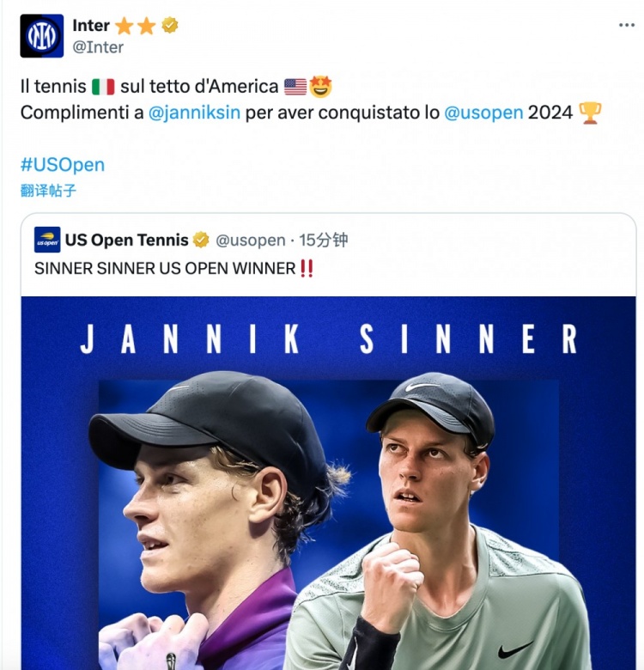
Task: Open the US Open Tennis logo avatar
Action: tap(47, 240)
